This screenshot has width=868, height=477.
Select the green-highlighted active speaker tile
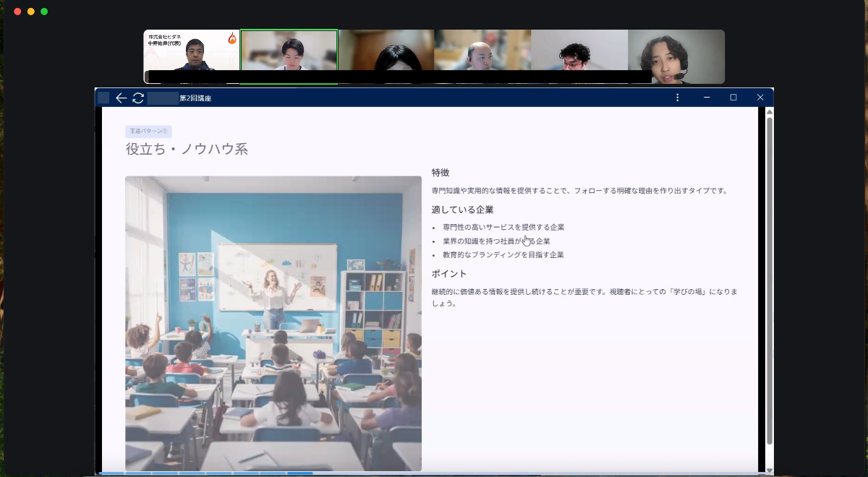pos(289,55)
